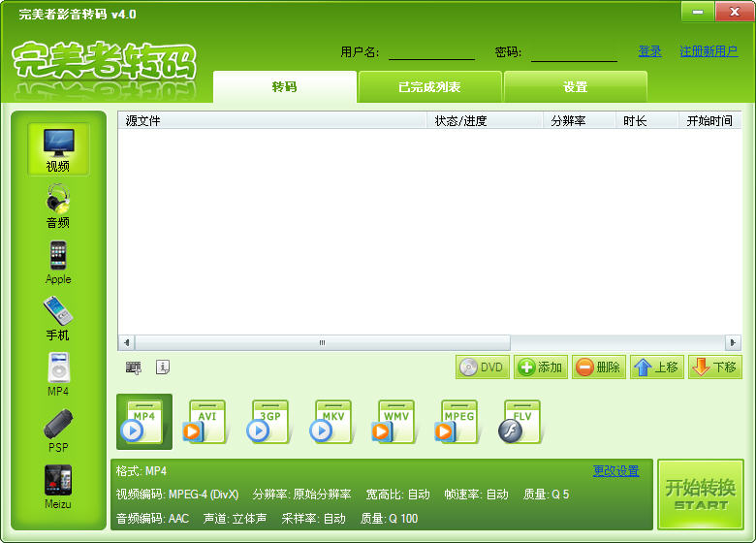This screenshot has height=543, width=756.
Task: Click the 开始时间 column header
Action: [x=710, y=120]
